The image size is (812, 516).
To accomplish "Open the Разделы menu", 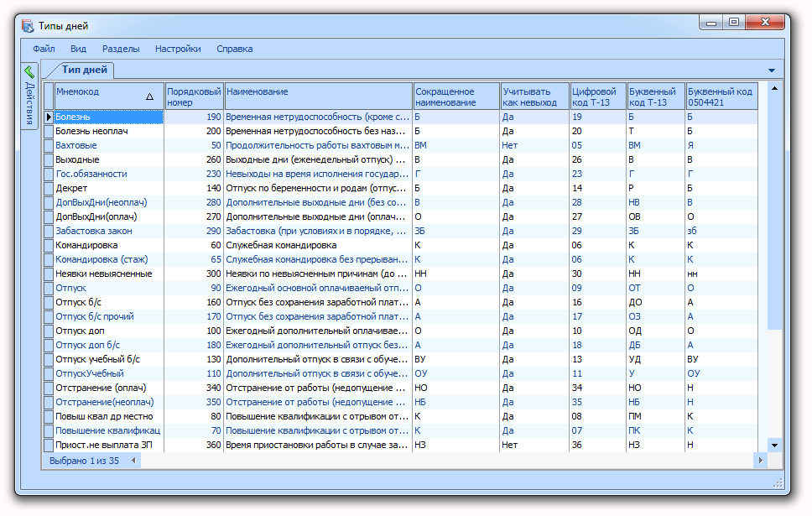I will pos(121,49).
